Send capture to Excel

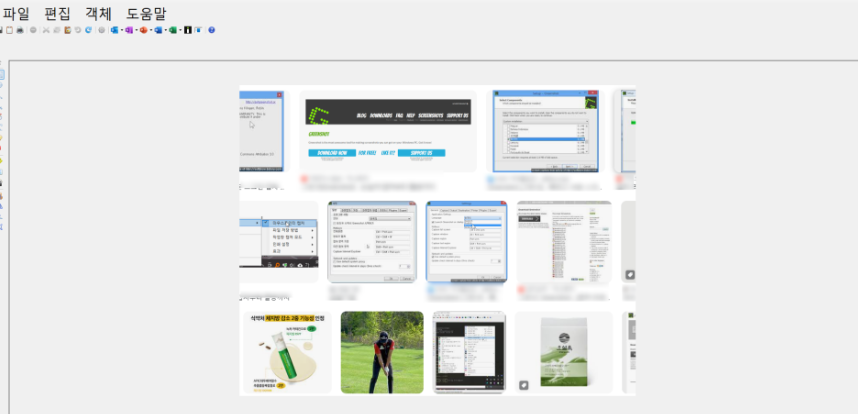click(173, 30)
